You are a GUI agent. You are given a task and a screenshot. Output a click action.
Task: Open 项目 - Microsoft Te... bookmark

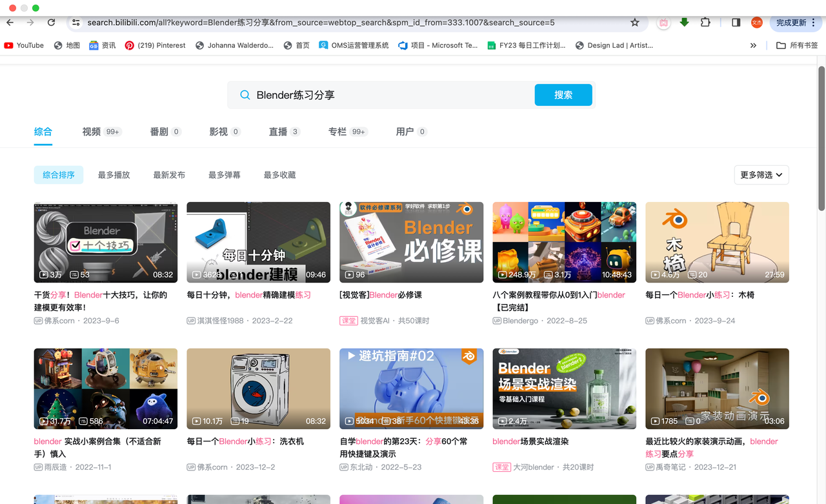point(438,45)
